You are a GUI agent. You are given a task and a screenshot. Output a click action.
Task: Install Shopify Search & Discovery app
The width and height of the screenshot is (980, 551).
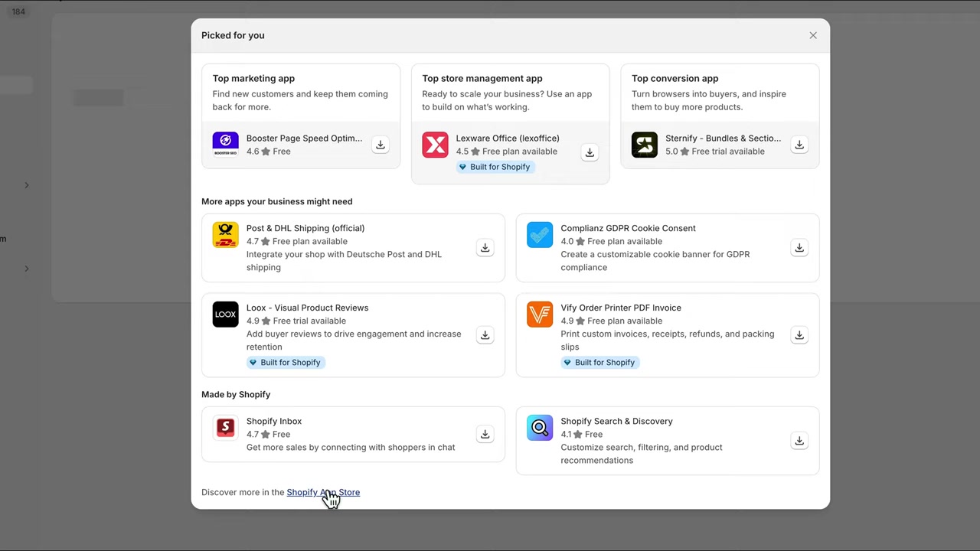coord(799,440)
